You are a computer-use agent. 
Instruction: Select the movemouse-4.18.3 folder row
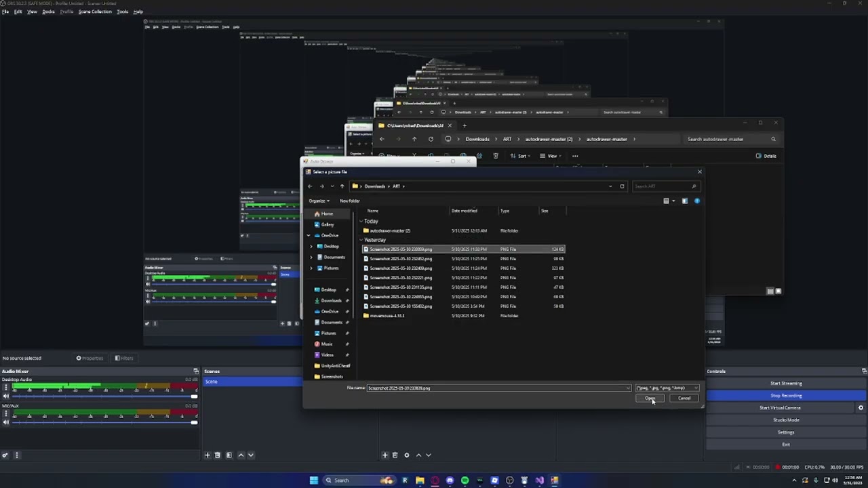(463, 316)
